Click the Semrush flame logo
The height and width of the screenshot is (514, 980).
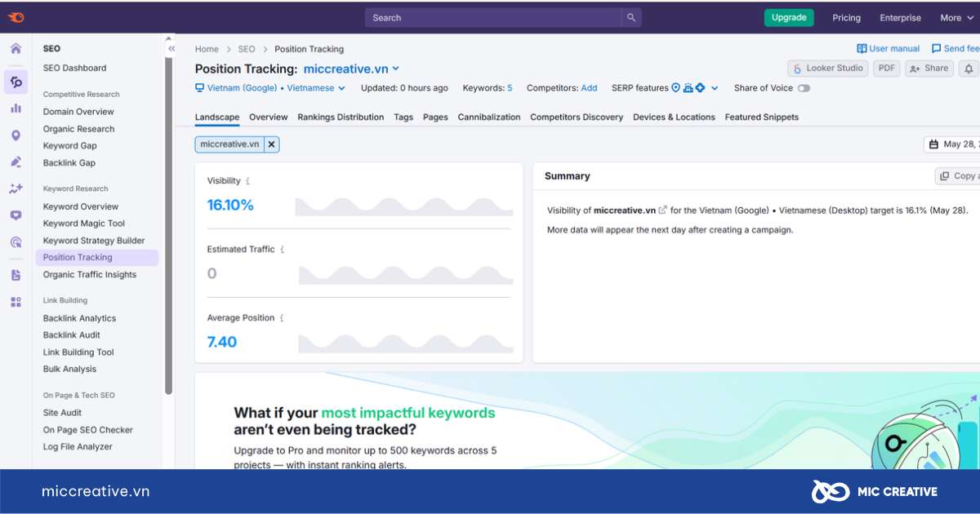16,17
